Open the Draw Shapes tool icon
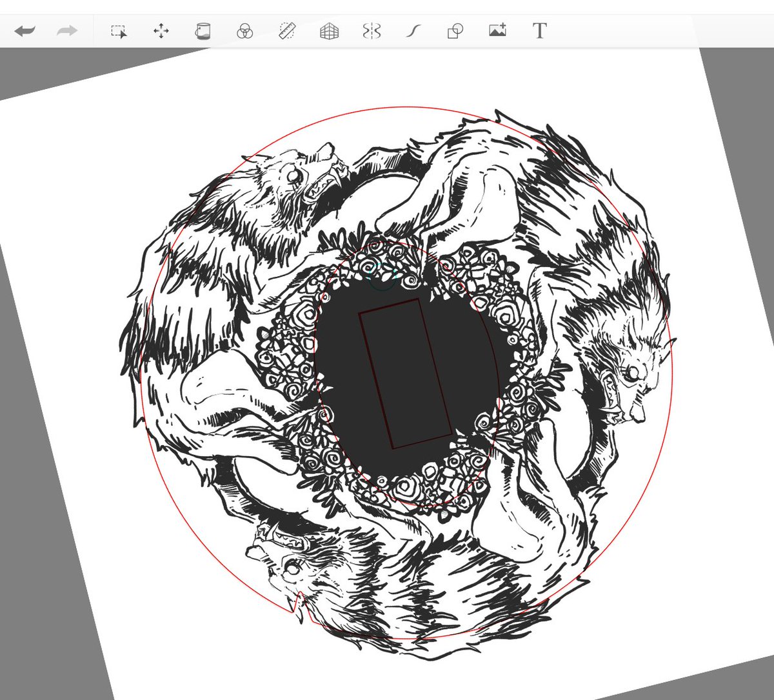Screen dimensions: 774x700 (455, 31)
